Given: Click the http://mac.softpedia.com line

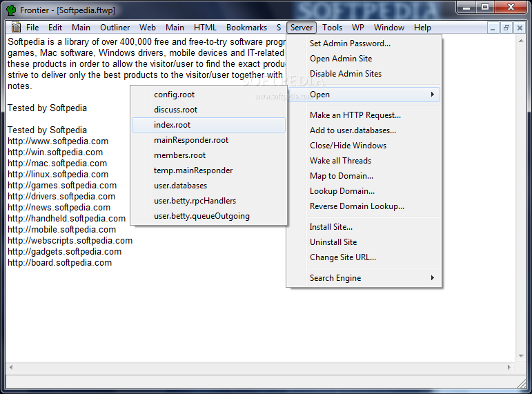Looking at the screenshot, I should (57, 164).
